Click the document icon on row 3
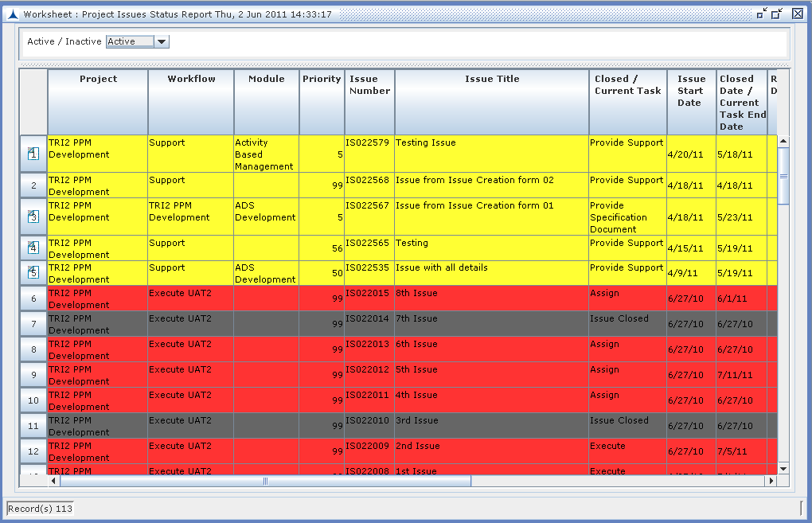 pos(33,217)
